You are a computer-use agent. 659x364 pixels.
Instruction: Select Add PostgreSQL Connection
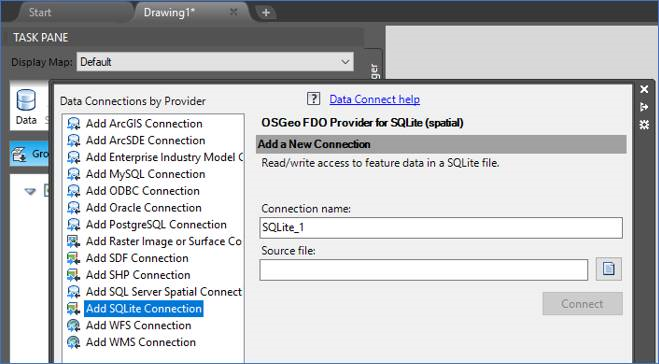156,224
